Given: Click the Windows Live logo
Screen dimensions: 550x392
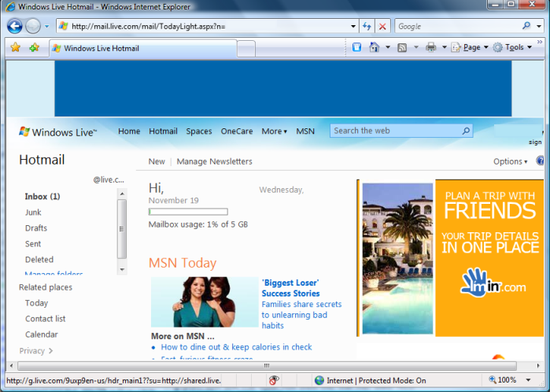Looking at the screenshot, I should 58,132.
